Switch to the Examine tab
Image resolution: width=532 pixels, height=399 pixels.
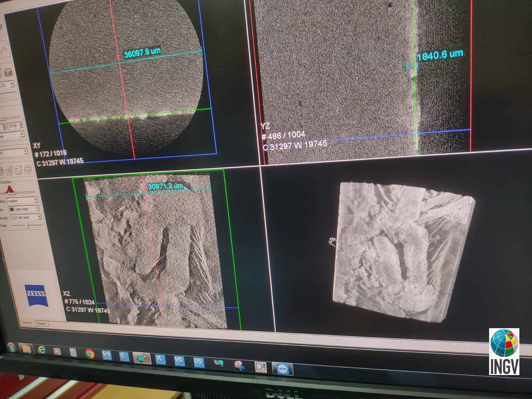(27, 323)
